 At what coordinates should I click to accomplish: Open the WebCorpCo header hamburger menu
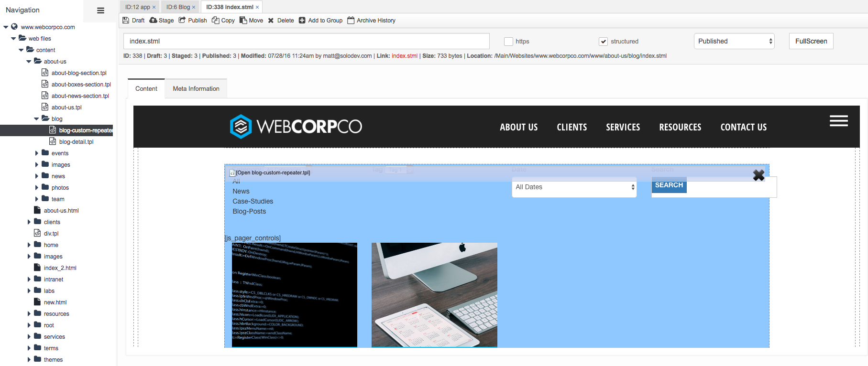(x=839, y=121)
